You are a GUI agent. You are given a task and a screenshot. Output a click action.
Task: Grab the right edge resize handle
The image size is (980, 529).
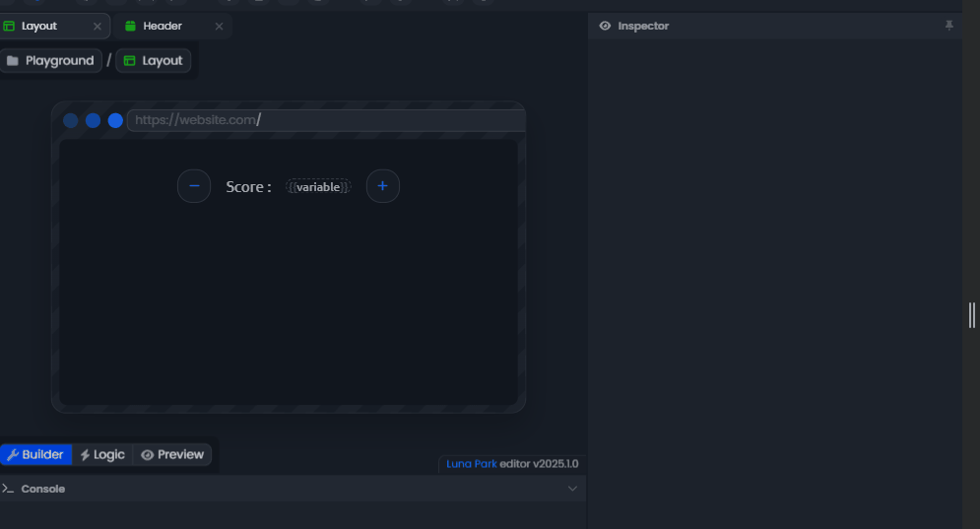(972, 315)
